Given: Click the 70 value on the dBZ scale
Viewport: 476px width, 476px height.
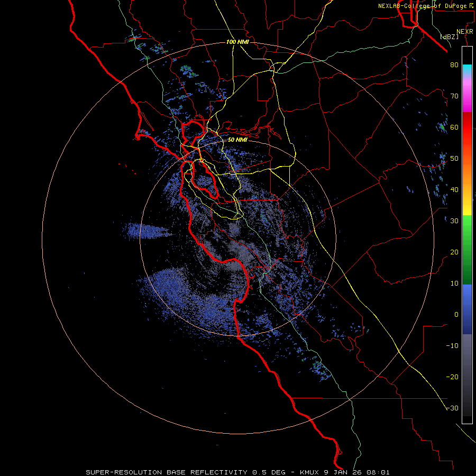Looking at the screenshot, I should pos(454,96).
